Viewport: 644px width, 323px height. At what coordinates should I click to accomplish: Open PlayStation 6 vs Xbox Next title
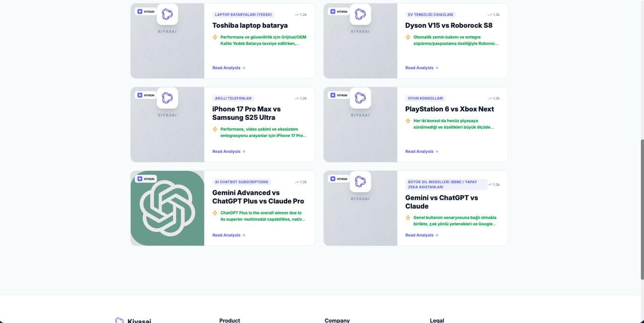(x=449, y=109)
